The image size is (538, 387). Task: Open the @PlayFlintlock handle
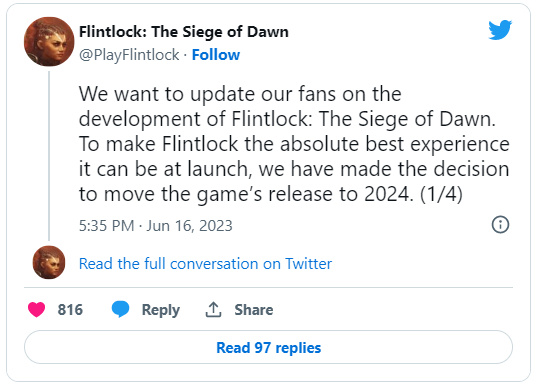[129, 55]
